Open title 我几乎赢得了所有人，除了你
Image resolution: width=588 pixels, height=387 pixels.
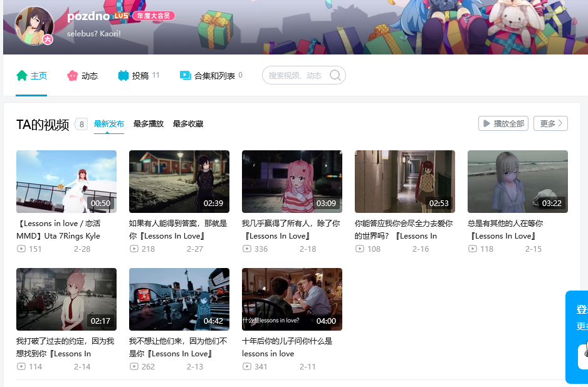[291, 230]
